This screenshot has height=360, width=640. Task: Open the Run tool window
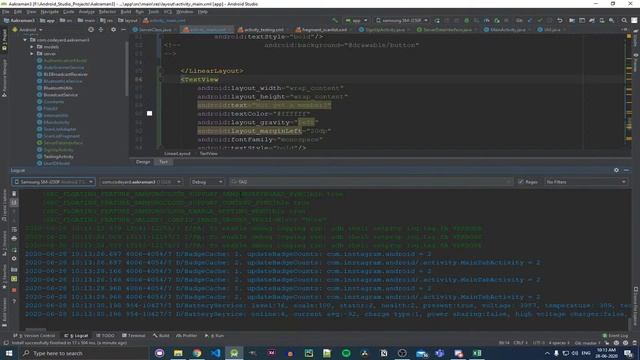tap(215, 336)
